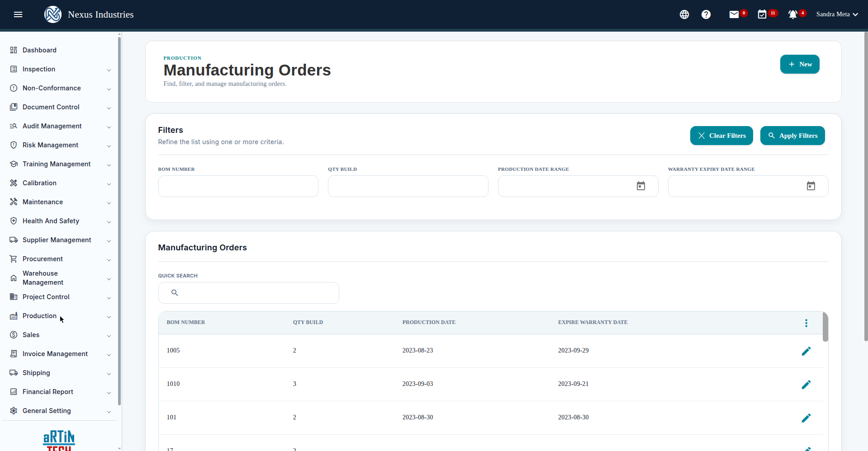
Task: Click the Dashboard sidebar icon
Action: coord(14,50)
